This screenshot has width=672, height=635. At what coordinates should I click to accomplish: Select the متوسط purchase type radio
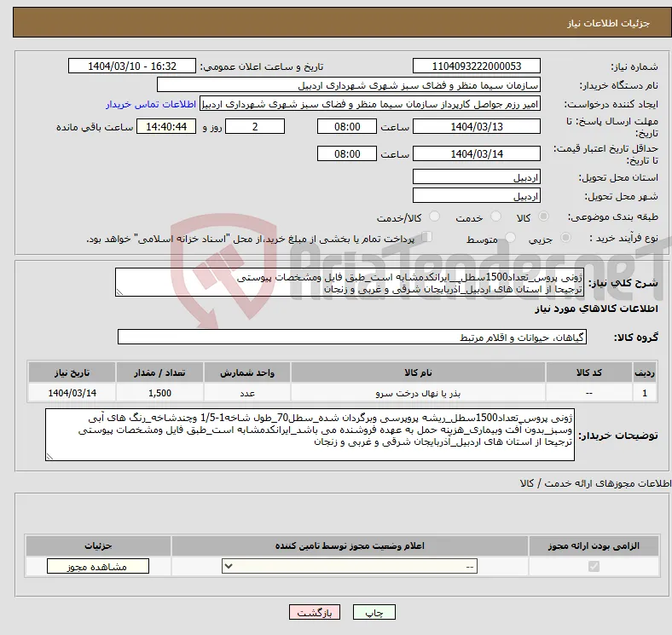(x=511, y=237)
